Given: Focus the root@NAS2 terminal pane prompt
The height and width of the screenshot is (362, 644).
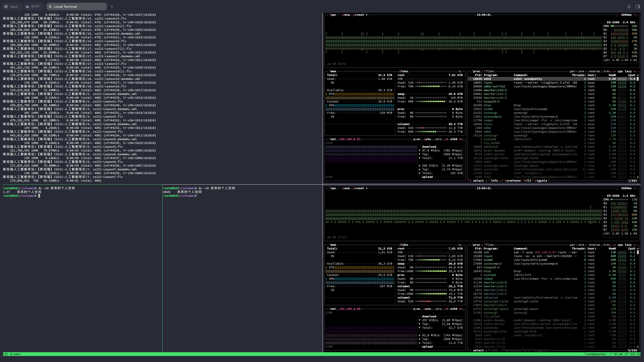Looking at the screenshot, I should click(180, 196).
